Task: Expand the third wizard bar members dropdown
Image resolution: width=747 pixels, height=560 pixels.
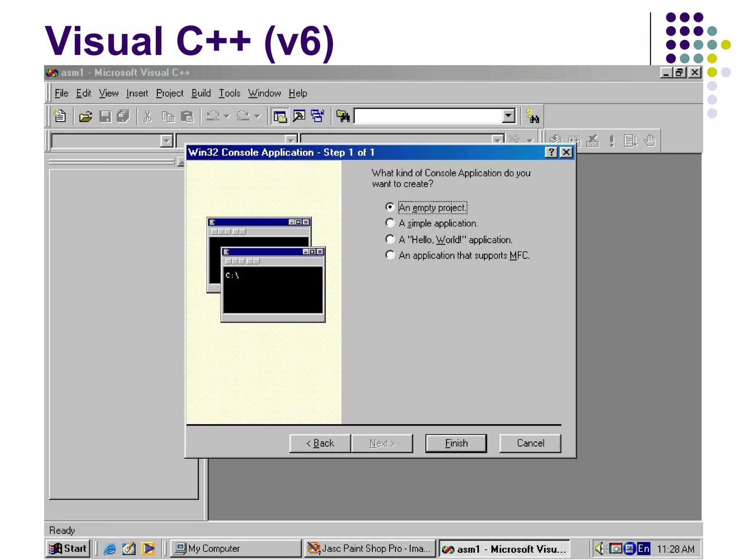Action: 498,139
